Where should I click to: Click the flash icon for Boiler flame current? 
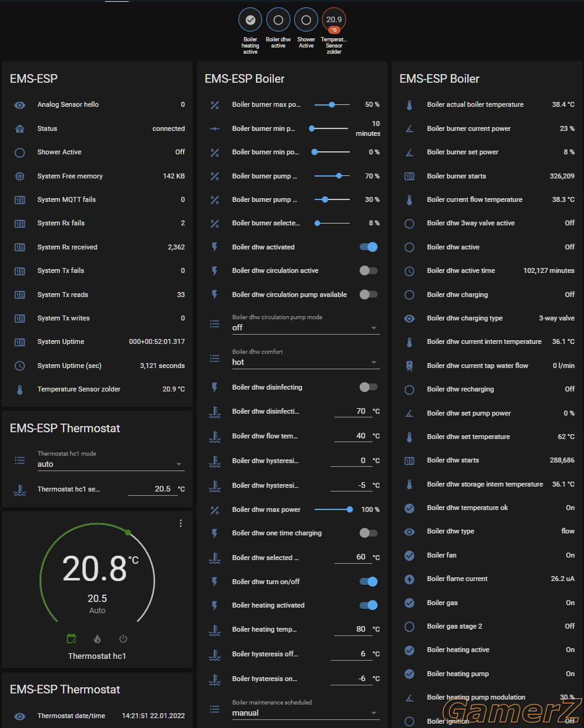point(409,579)
